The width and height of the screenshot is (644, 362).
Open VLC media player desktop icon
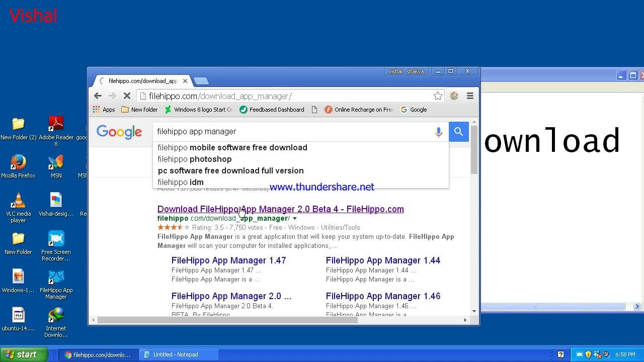coord(18,208)
